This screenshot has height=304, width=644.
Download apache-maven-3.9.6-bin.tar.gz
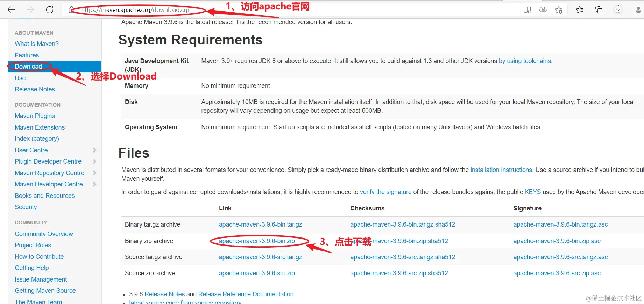coord(260,224)
